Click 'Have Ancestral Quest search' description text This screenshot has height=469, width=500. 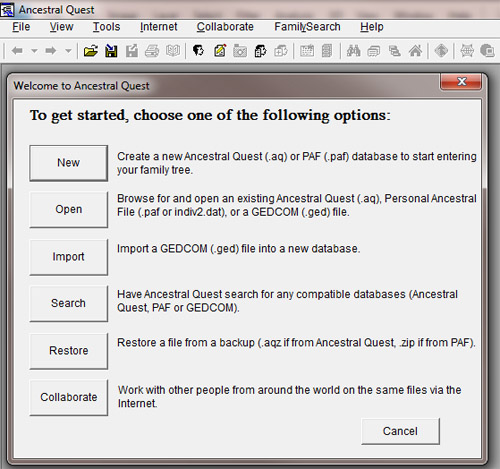click(287, 301)
